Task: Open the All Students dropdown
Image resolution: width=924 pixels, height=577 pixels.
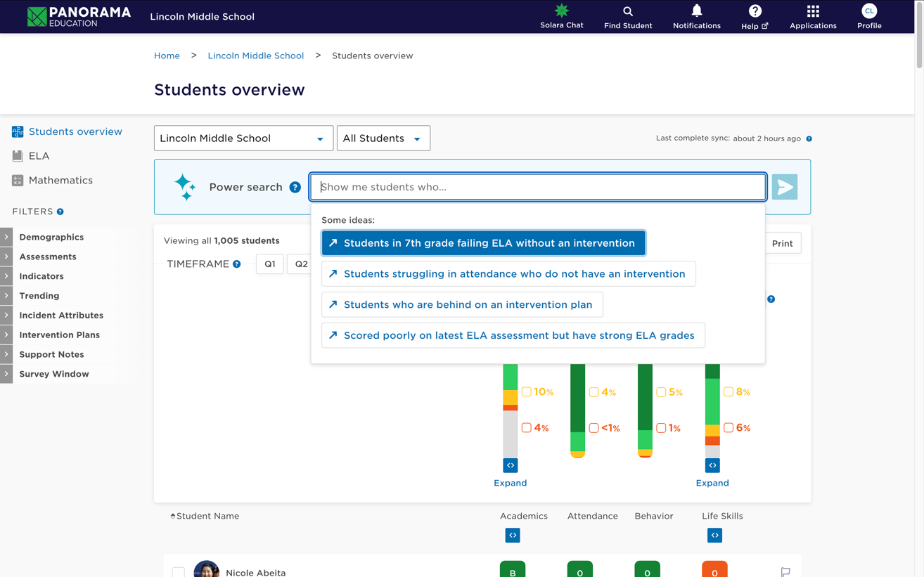Action: pyautogui.click(x=383, y=138)
